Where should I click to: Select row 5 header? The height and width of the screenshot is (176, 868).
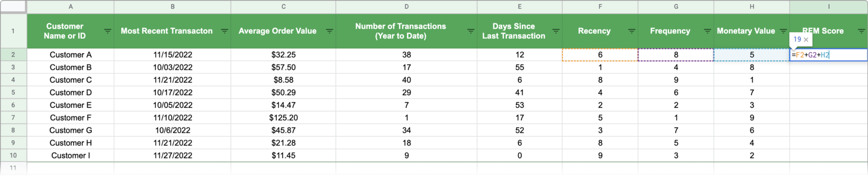point(13,92)
